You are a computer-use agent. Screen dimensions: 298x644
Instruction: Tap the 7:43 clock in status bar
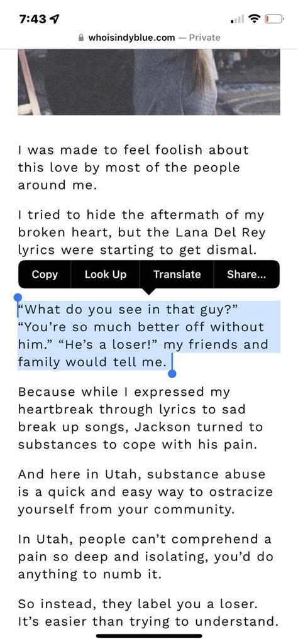(33, 19)
